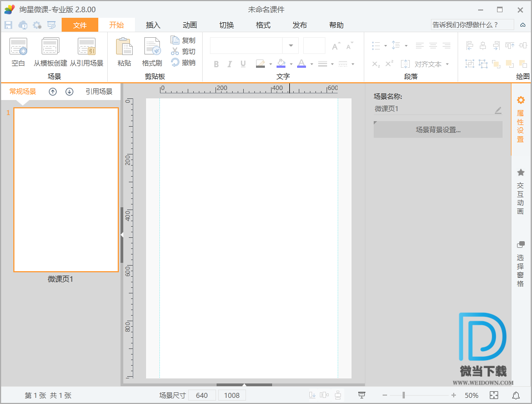Create a blank scene (空白)
Image resolution: width=532 pixels, height=404 pixels.
pyautogui.click(x=18, y=52)
